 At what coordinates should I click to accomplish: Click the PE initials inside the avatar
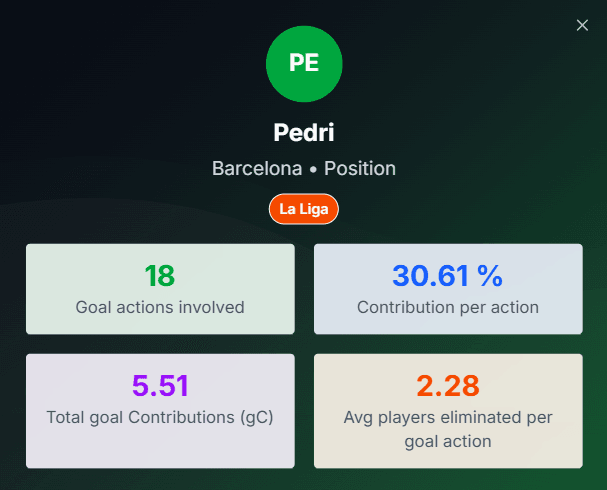304,63
